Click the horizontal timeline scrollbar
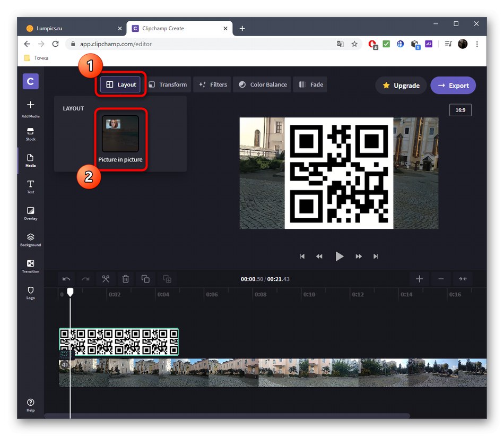 click(x=227, y=416)
